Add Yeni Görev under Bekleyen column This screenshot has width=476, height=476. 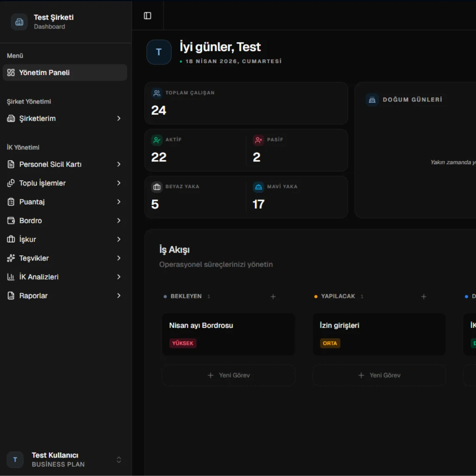229,375
